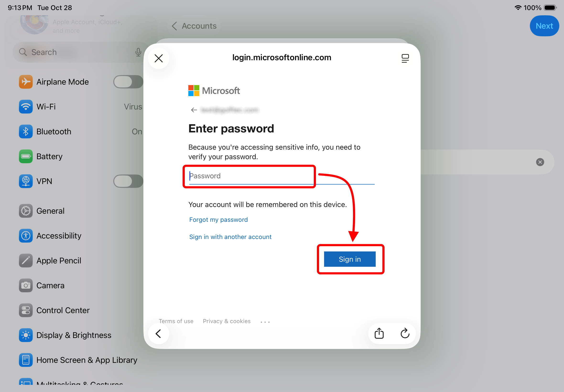This screenshot has width=564, height=392.
Task: Go back to Accounts with the chevron
Action: tap(174, 26)
